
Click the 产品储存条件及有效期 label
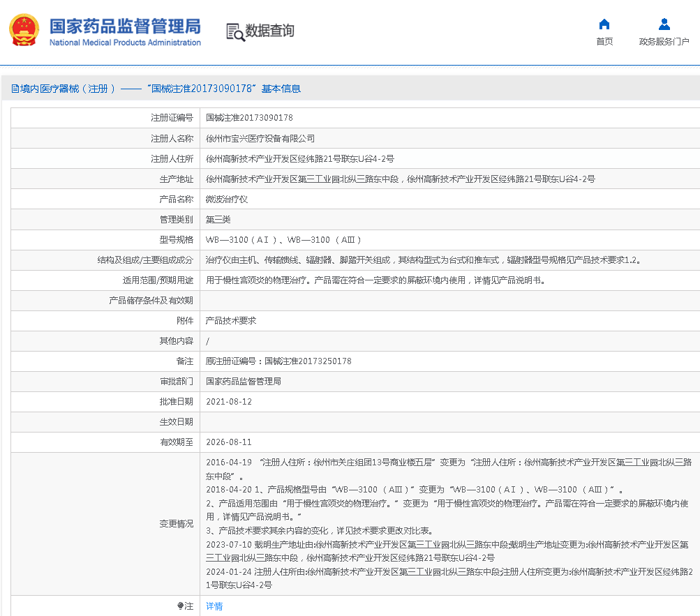coord(151,301)
